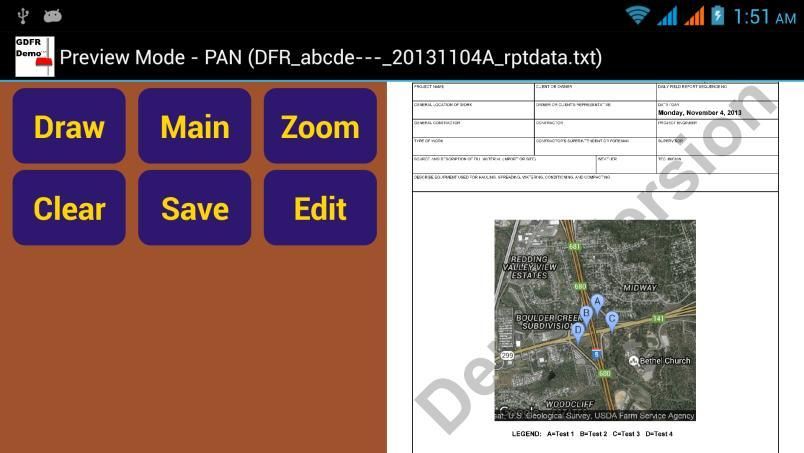This screenshot has width=804, height=453.
Task: Select the date field Monday, November 4
Action: click(x=713, y=112)
